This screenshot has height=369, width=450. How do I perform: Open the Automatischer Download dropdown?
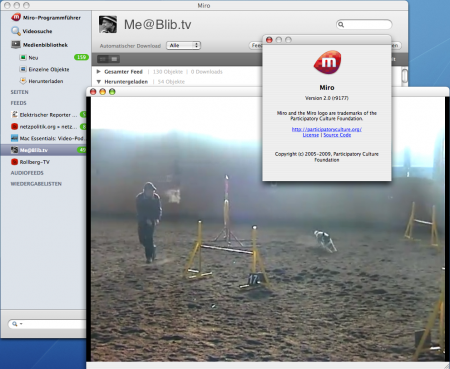pos(183,45)
